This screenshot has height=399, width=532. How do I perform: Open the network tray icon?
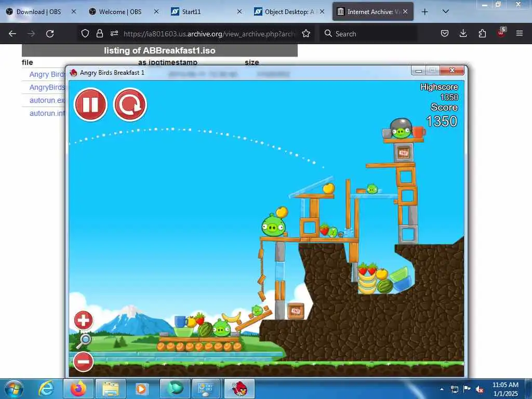tap(454, 389)
